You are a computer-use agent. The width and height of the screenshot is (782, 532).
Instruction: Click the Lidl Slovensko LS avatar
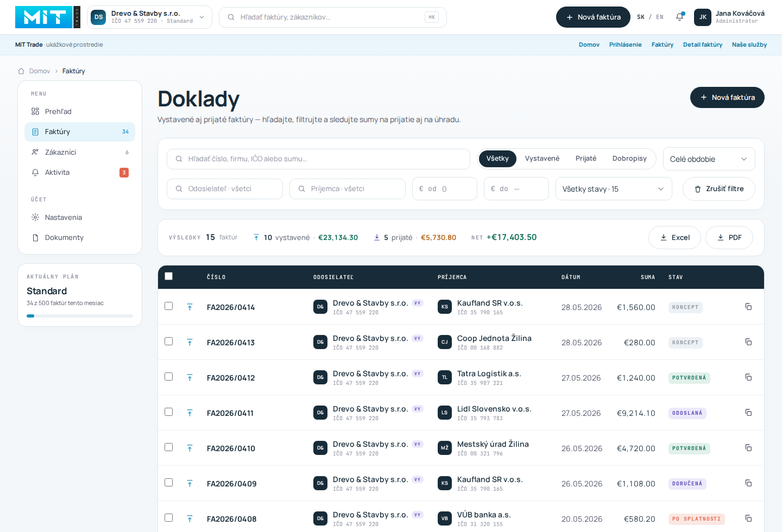(445, 413)
